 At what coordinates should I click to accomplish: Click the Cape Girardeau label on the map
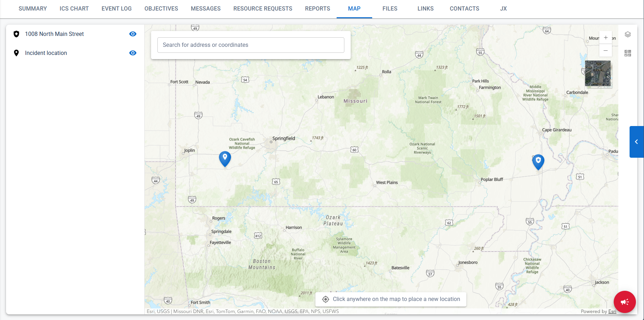(557, 130)
